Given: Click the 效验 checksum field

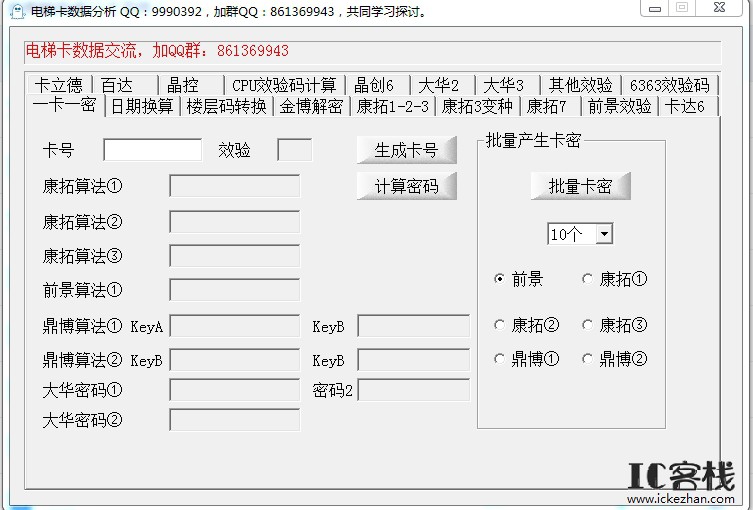Looking at the screenshot, I should (x=294, y=150).
